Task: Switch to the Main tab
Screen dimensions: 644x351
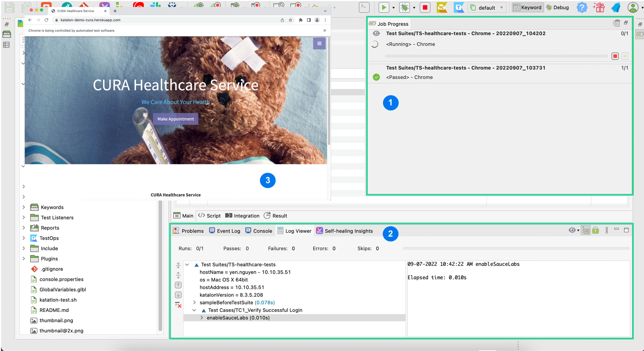Action: [183, 215]
